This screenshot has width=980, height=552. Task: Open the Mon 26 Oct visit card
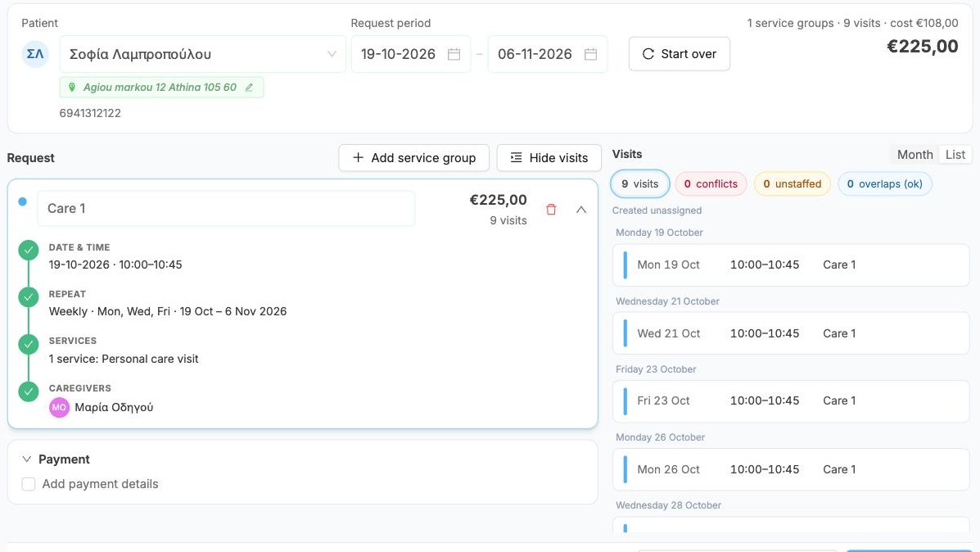pyautogui.click(x=791, y=469)
